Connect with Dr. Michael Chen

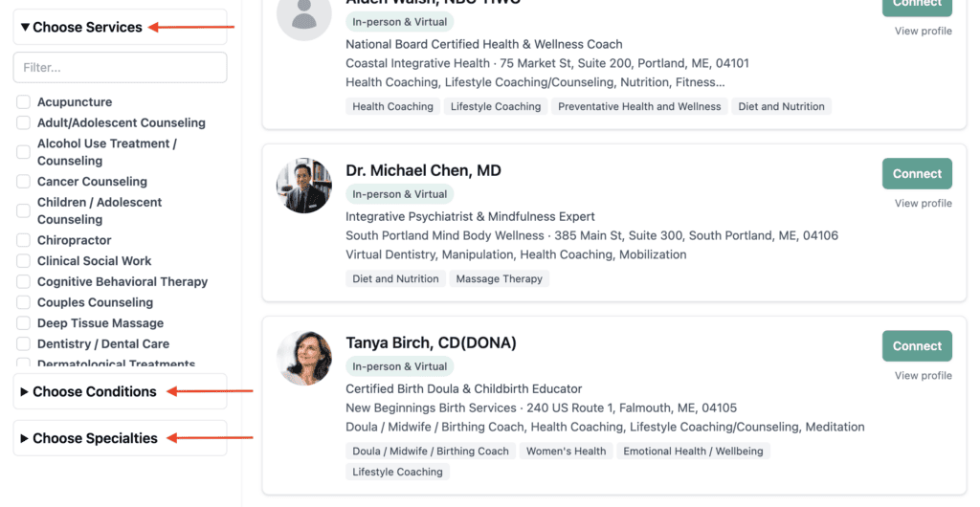(x=917, y=173)
